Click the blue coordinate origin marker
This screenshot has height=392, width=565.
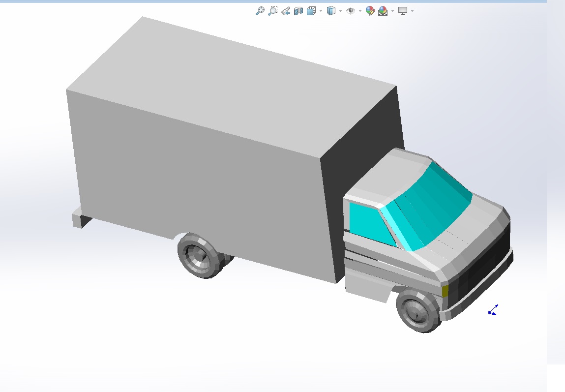(x=492, y=310)
